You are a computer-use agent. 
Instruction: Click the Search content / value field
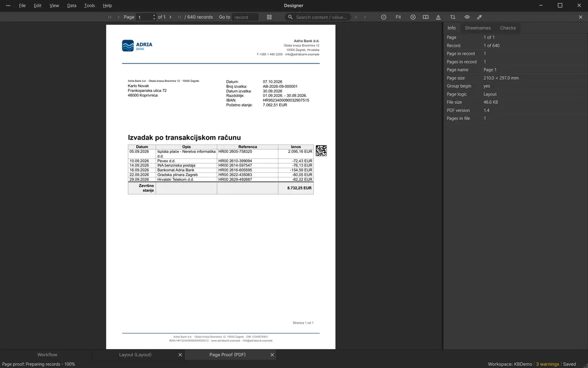(321, 17)
